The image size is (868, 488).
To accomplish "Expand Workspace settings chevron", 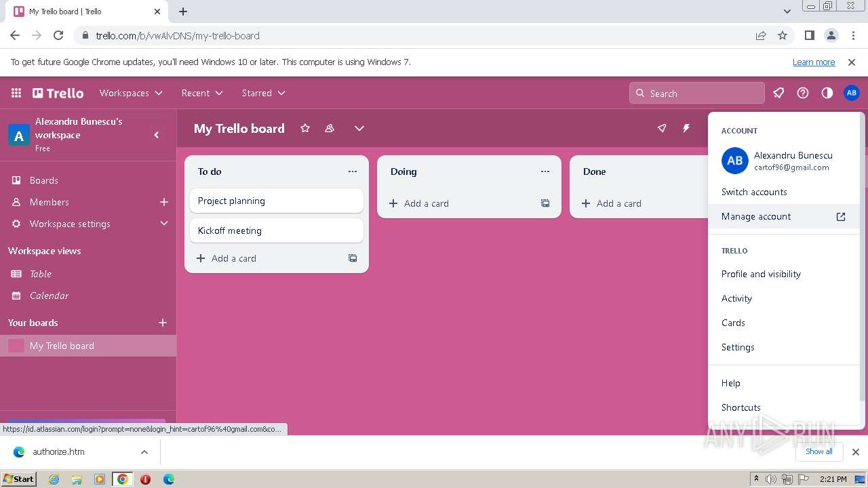I will [163, 224].
